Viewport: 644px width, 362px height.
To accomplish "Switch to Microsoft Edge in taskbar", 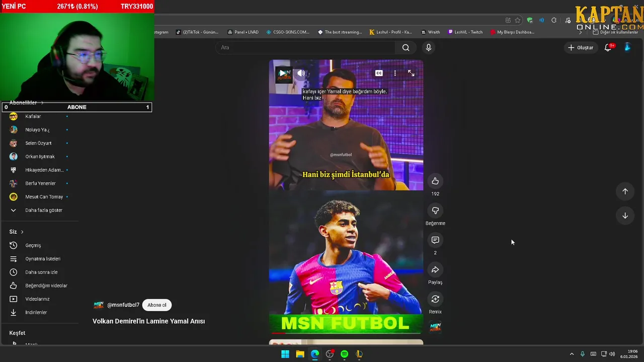I will pos(315,354).
